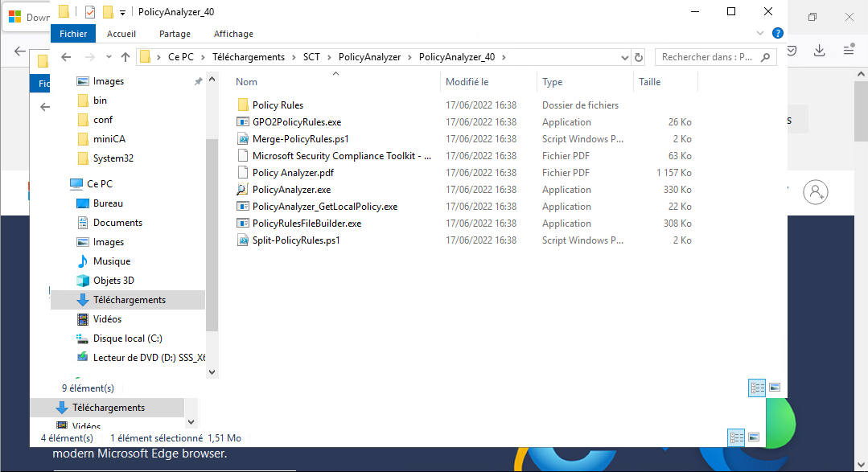The height and width of the screenshot is (472, 868).
Task: Click the search box in PolicyAnalyzer_40
Action: click(x=708, y=57)
